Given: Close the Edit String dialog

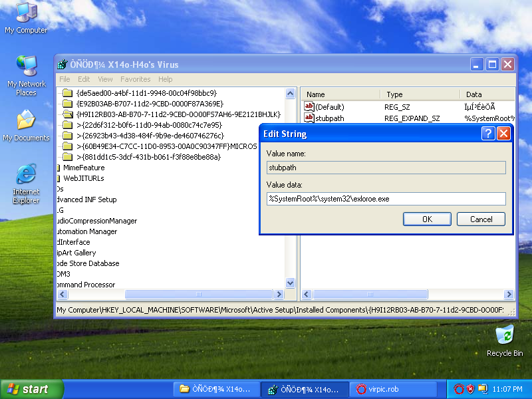Looking at the screenshot, I should tap(504, 134).
